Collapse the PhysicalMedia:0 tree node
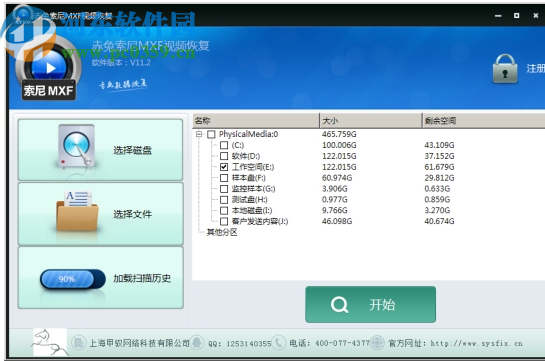Screen dimensions: 545x361 click(x=199, y=134)
